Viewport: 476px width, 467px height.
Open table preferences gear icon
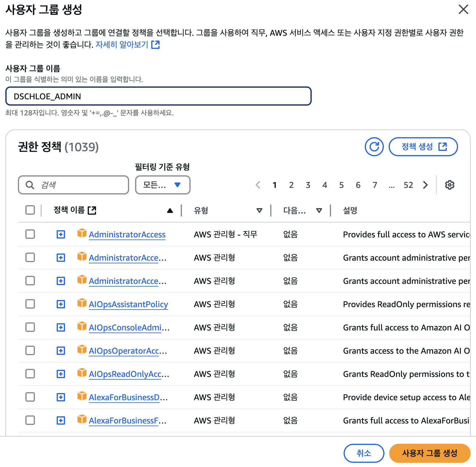point(449,185)
